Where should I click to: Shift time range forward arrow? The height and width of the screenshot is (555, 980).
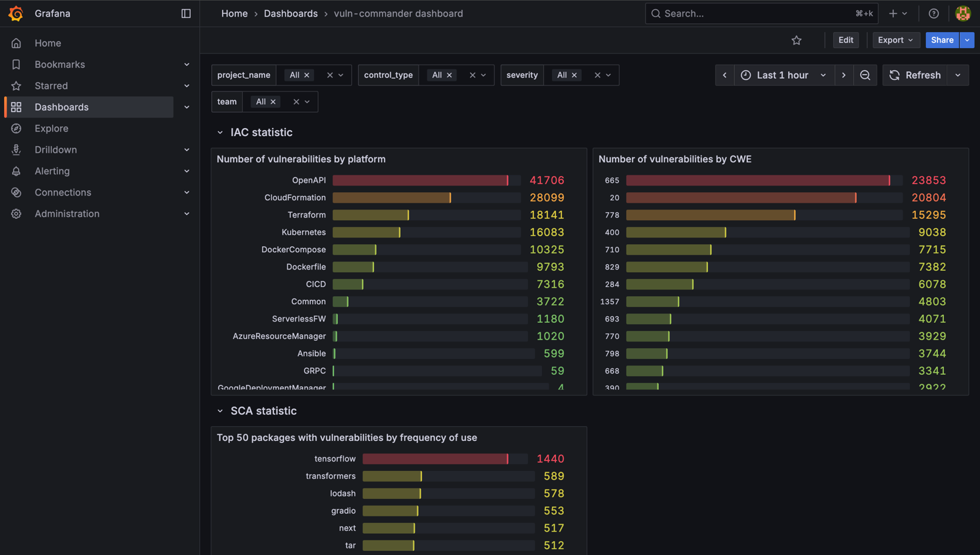844,75
